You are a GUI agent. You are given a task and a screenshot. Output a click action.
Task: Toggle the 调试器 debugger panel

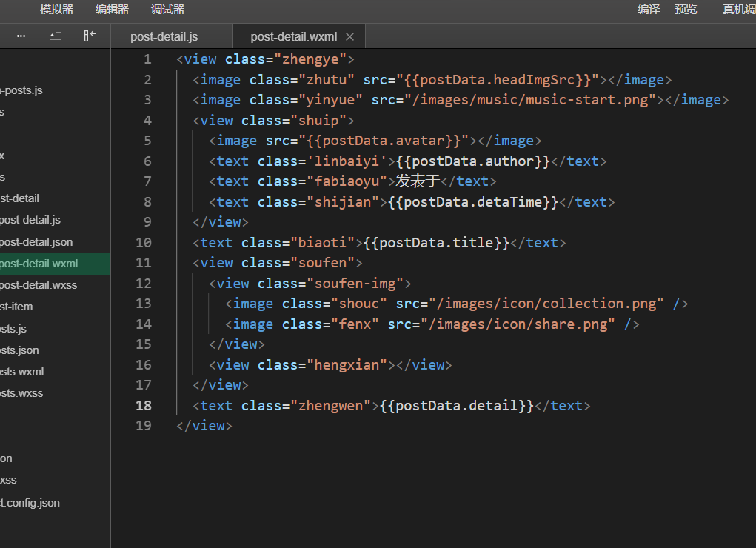tap(167, 10)
